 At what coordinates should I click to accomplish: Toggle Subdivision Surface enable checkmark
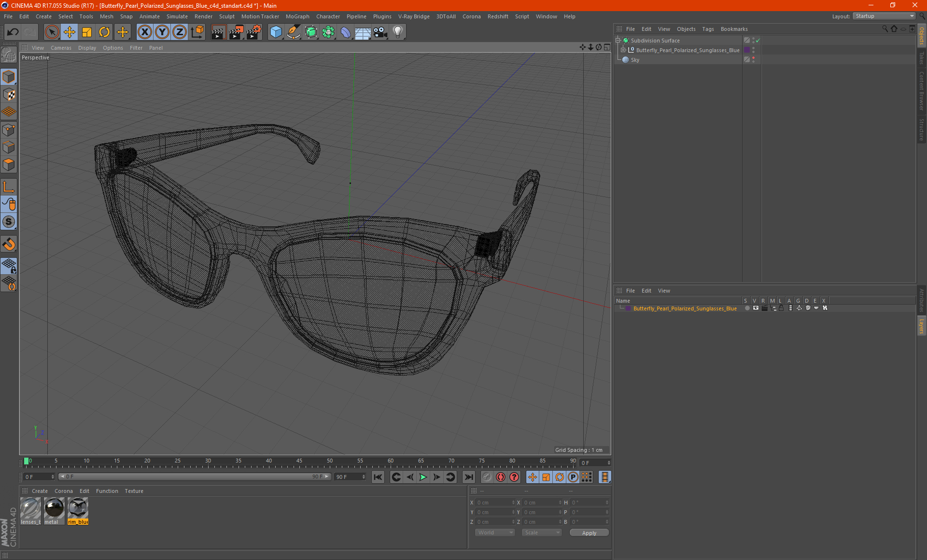(758, 41)
